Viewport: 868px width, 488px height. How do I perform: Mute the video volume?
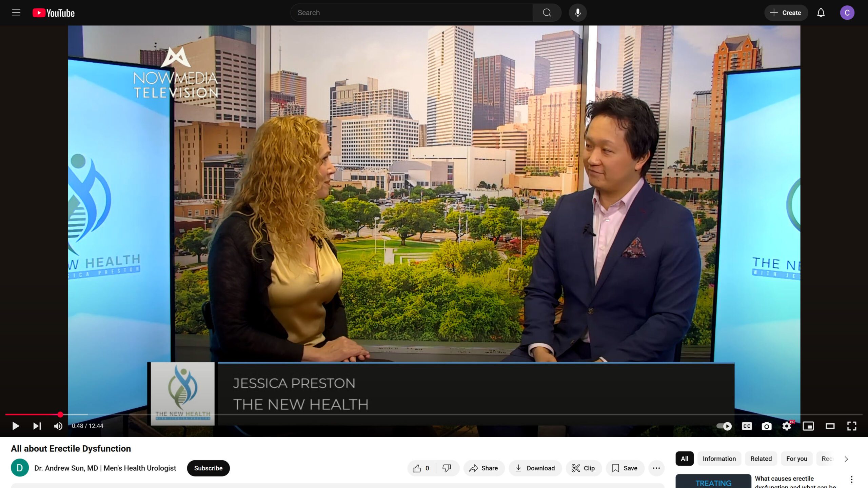click(x=58, y=426)
